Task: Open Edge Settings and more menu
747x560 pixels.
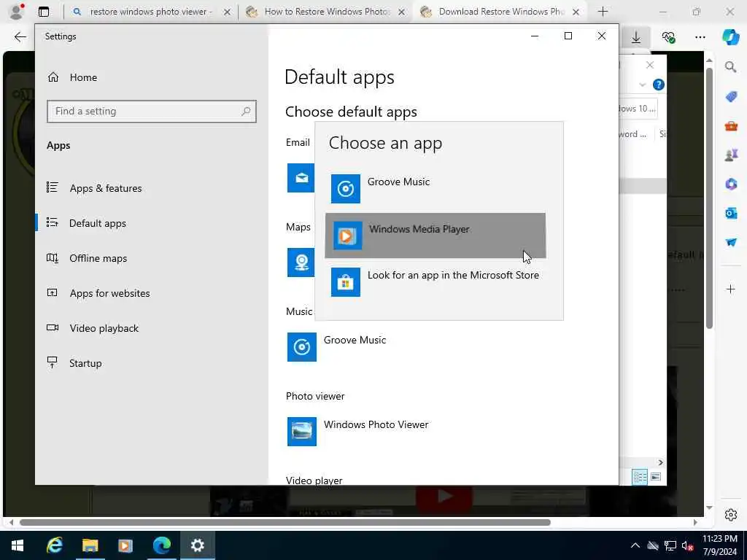Action: pos(700,37)
